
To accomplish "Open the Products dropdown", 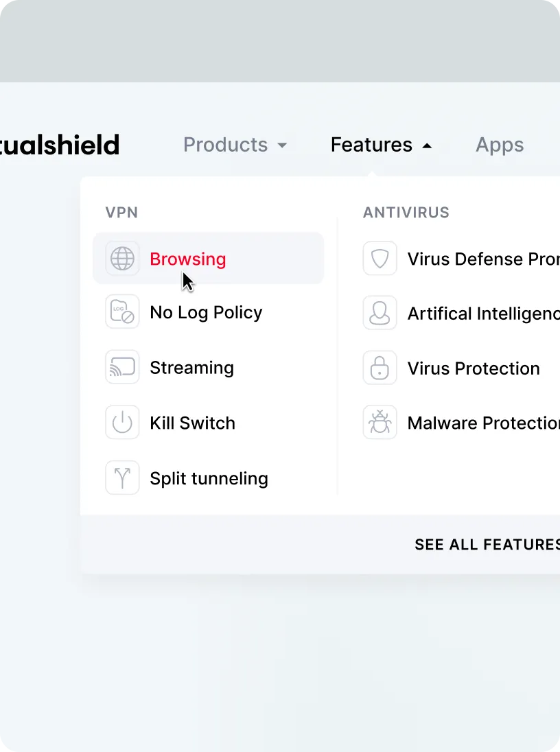I will click(x=225, y=145).
